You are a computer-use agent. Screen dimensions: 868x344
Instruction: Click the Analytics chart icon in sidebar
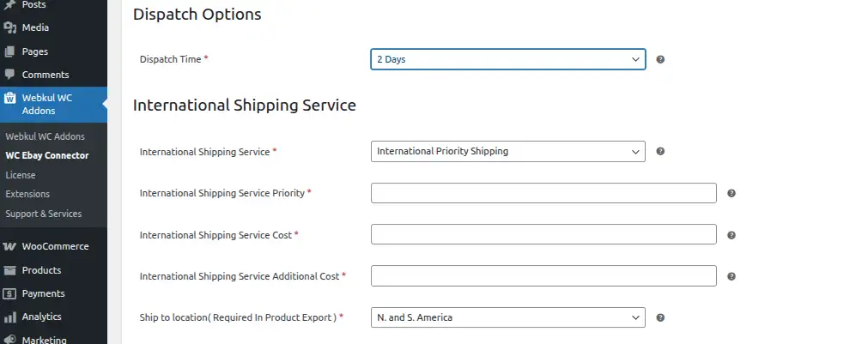click(10, 317)
